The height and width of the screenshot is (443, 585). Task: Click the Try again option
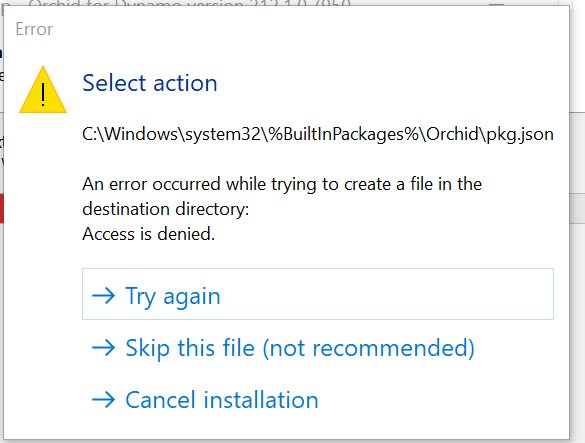[x=317, y=294]
